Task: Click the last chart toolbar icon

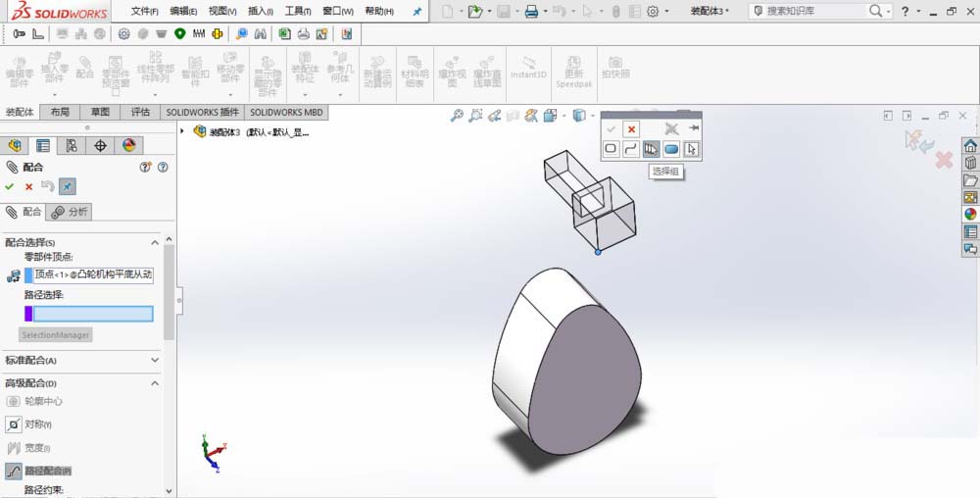Action: coord(346,33)
